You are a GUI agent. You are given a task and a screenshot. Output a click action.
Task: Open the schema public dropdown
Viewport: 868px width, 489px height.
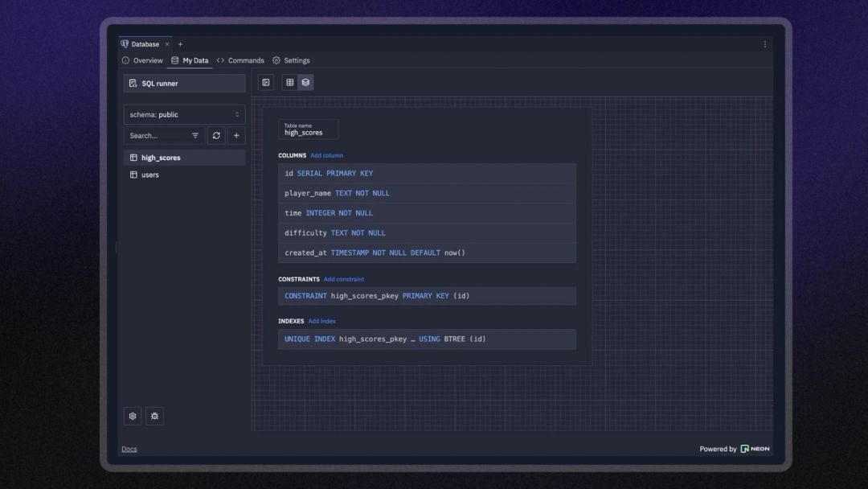182,114
